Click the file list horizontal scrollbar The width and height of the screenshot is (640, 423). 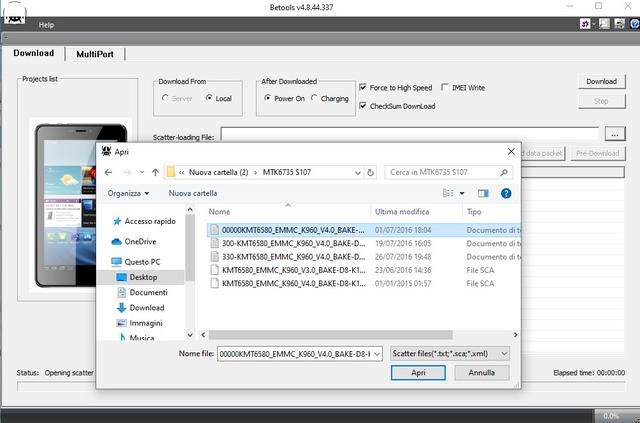click(x=330, y=335)
